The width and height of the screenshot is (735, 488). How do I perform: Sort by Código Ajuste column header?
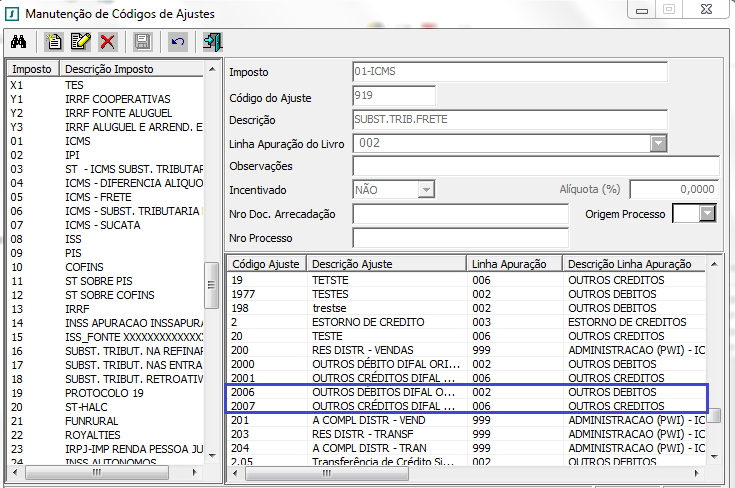pyautogui.click(x=265, y=264)
